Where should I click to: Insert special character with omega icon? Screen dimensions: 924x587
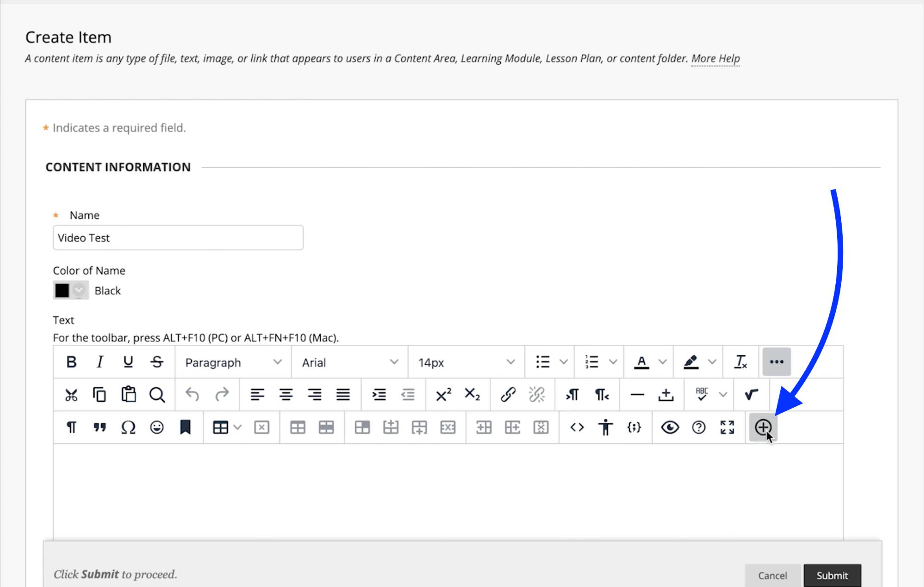pyautogui.click(x=128, y=427)
